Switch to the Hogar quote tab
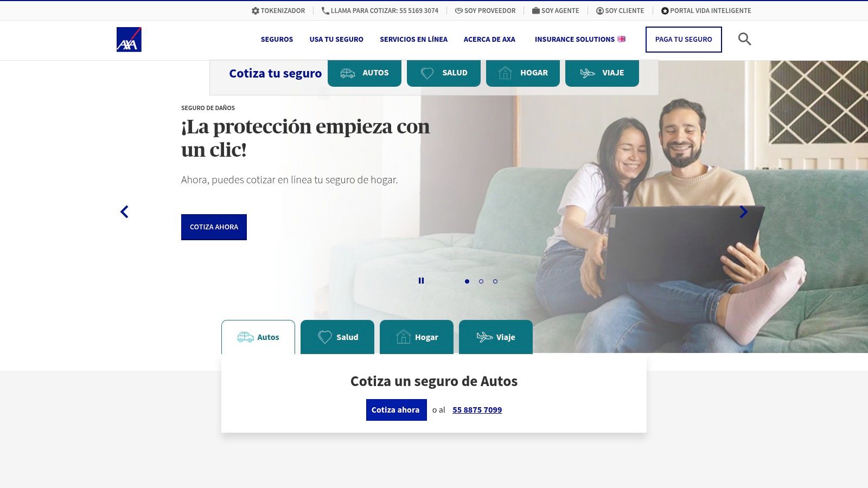 (x=417, y=337)
